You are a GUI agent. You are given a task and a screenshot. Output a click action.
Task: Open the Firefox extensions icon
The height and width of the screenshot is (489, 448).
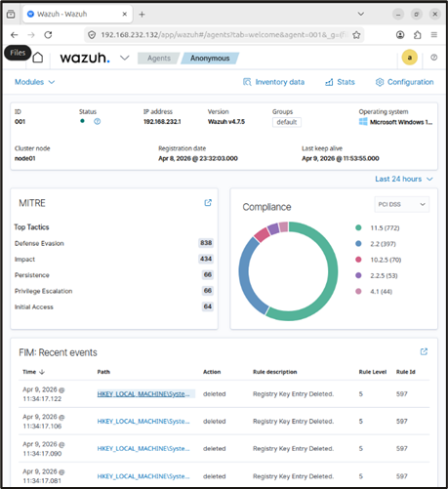point(418,35)
